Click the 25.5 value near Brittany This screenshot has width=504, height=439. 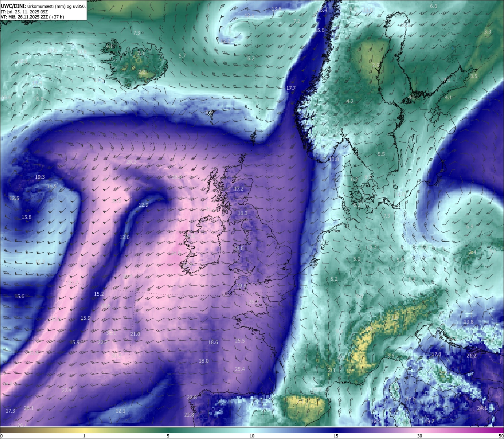click(240, 341)
